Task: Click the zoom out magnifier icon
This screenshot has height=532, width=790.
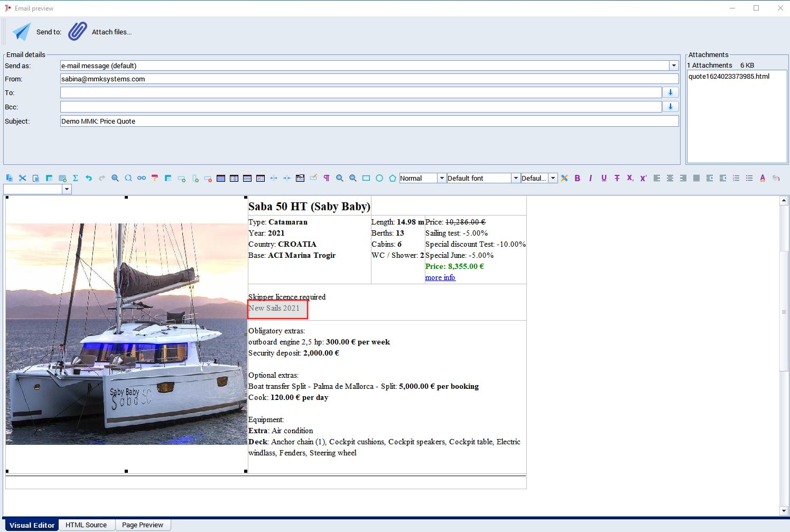Action: (x=353, y=178)
